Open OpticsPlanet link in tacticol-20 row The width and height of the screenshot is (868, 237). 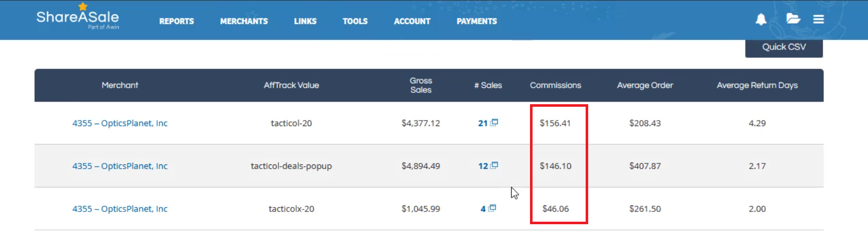(x=120, y=123)
